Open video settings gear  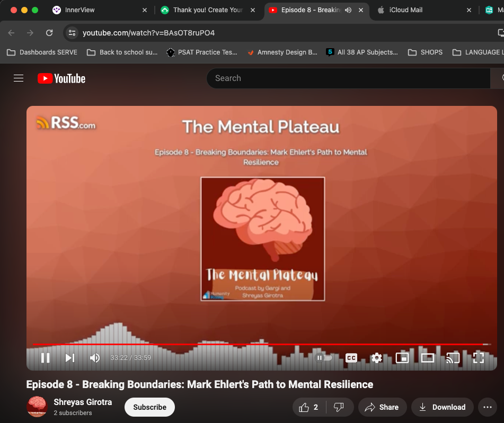(376, 357)
